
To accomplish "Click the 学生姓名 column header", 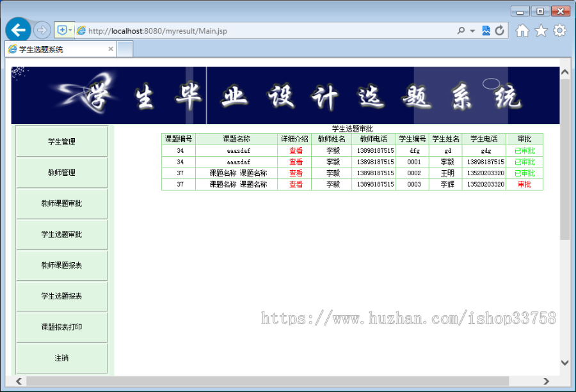I will [x=445, y=139].
